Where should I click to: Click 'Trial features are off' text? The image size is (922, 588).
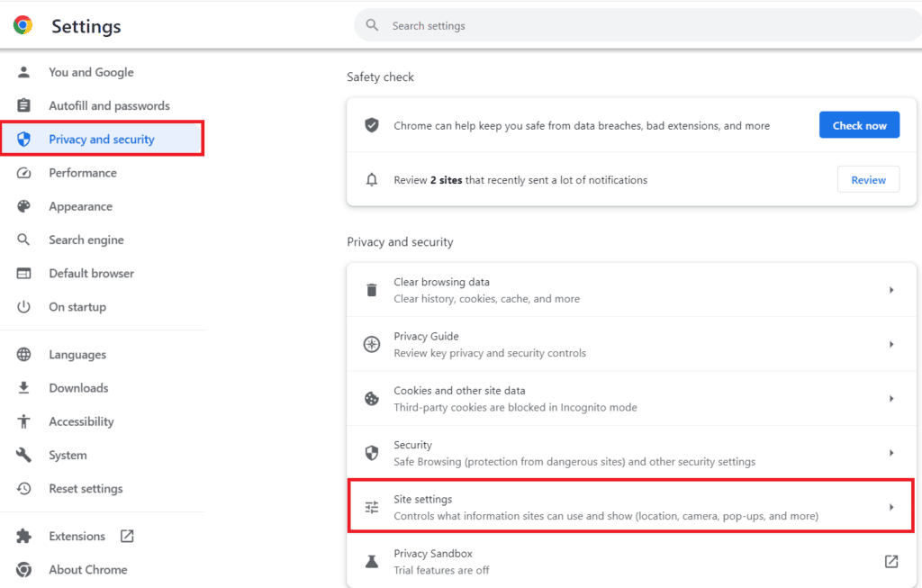point(441,570)
